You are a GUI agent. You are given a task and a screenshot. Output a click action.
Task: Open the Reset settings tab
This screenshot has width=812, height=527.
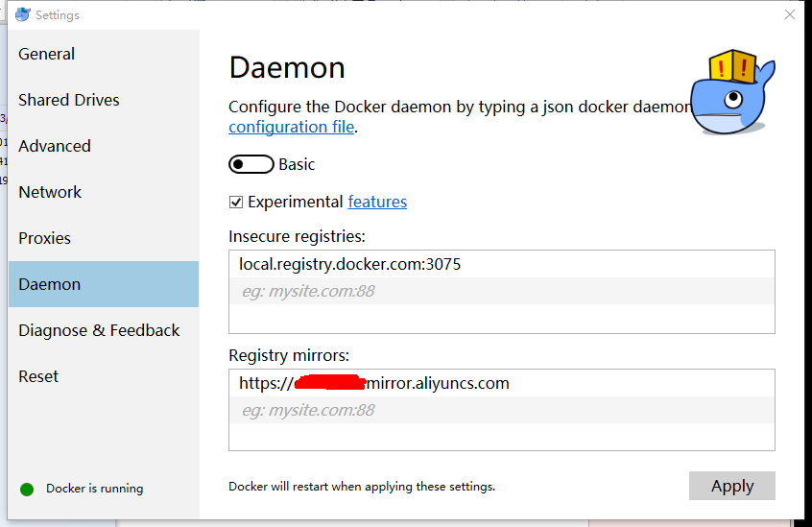coord(38,376)
